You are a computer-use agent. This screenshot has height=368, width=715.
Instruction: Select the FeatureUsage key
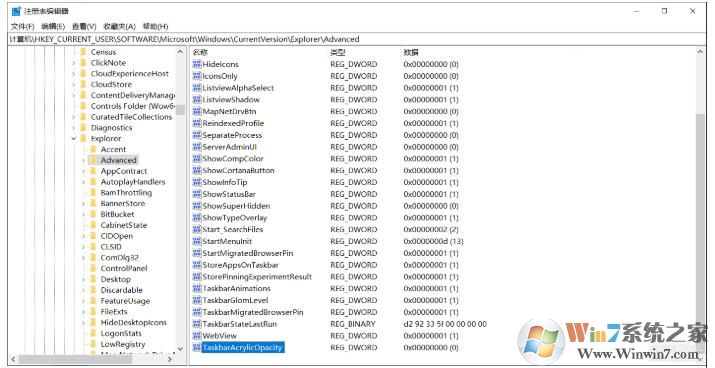pyautogui.click(x=125, y=301)
